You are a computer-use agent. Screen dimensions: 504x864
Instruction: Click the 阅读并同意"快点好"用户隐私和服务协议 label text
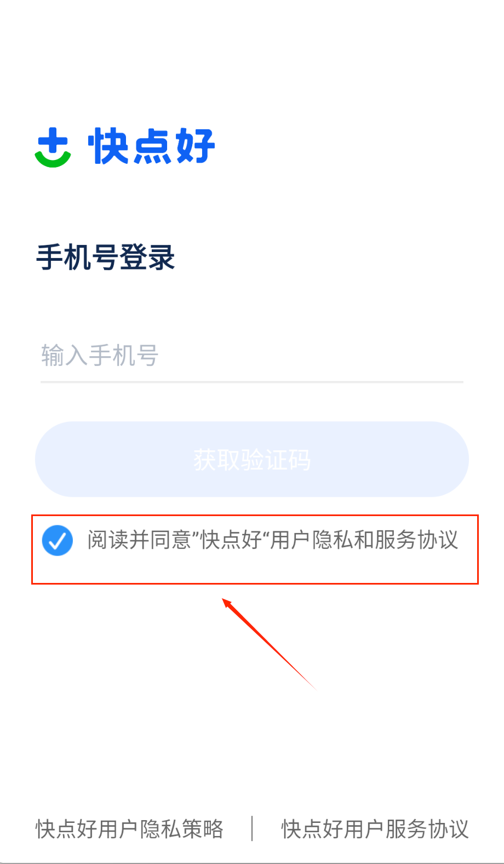[272, 540]
